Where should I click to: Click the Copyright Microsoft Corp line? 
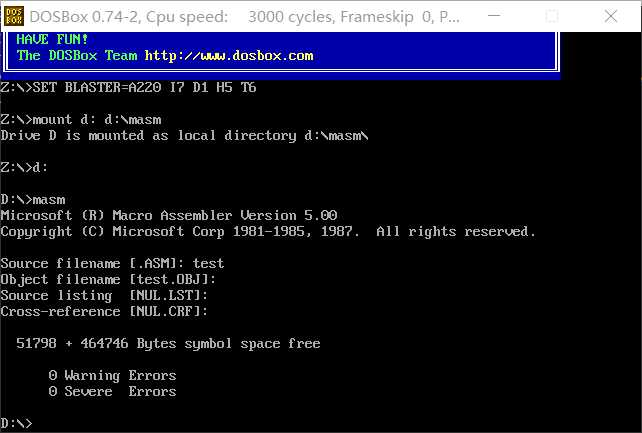tap(268, 232)
